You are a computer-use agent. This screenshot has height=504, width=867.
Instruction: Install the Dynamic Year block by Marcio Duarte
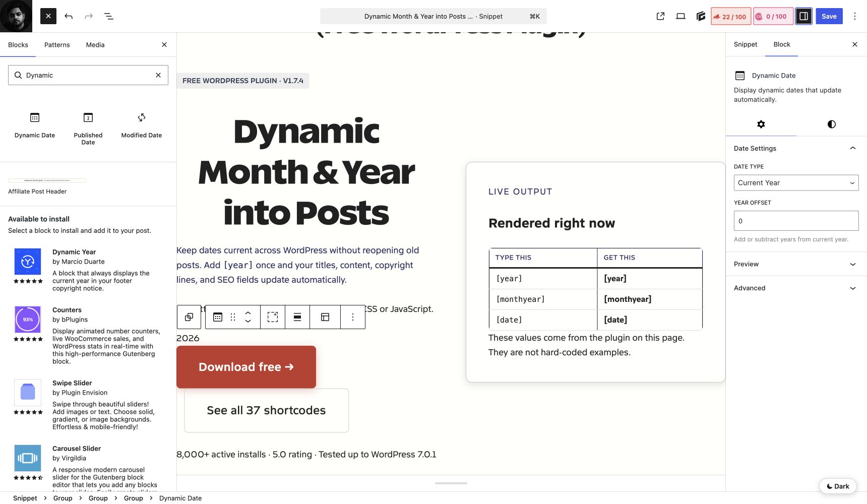[x=88, y=270]
